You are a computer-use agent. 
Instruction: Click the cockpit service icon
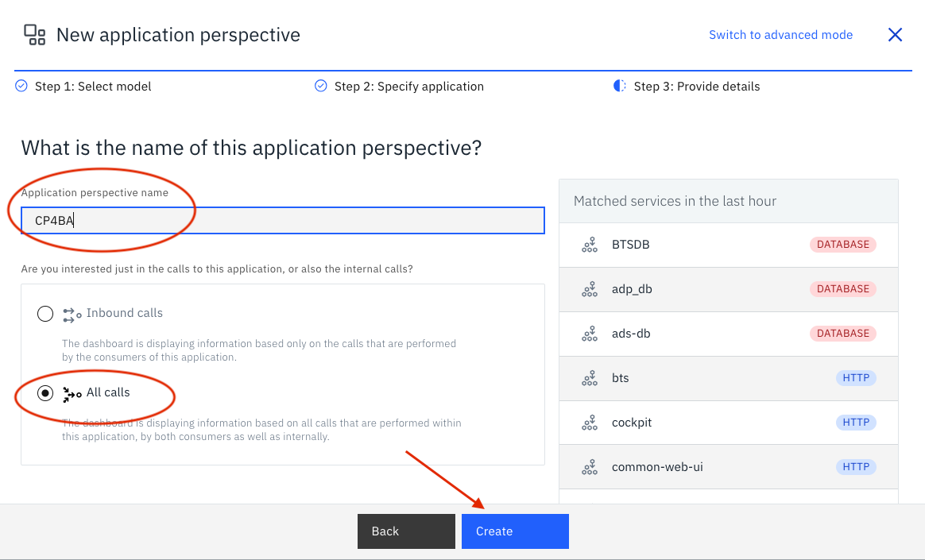point(590,423)
